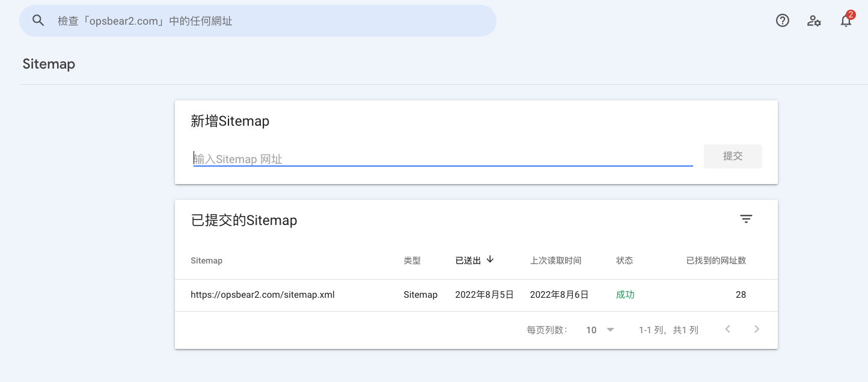This screenshot has width=868, height=382.
Task: Open notifications bell with 2 badge
Action: coord(846,20)
